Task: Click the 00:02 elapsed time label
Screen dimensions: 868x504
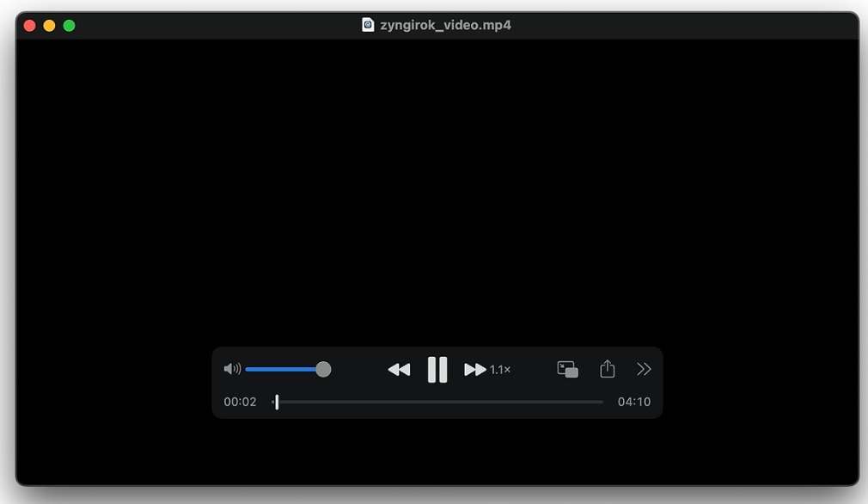Action: point(240,402)
